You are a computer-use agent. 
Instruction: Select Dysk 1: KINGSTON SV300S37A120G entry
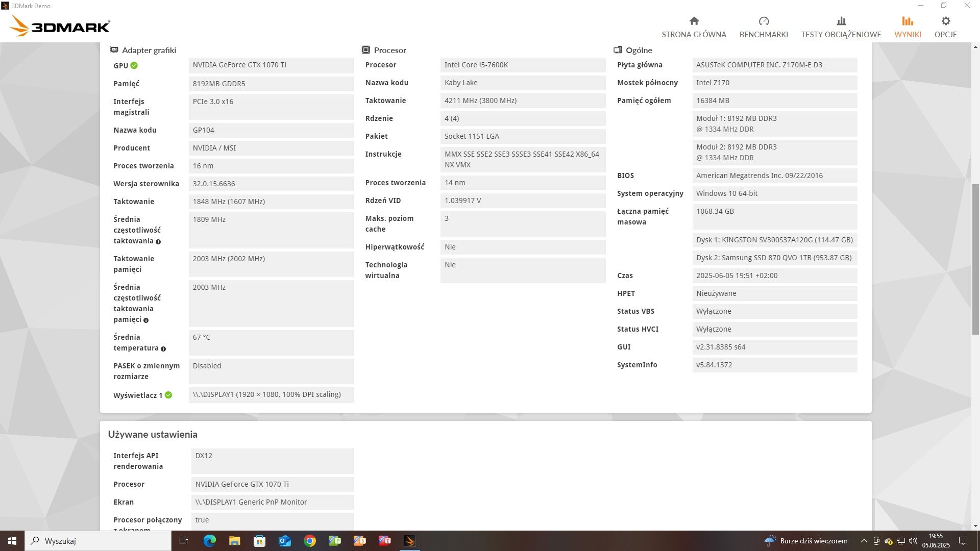[775, 240]
